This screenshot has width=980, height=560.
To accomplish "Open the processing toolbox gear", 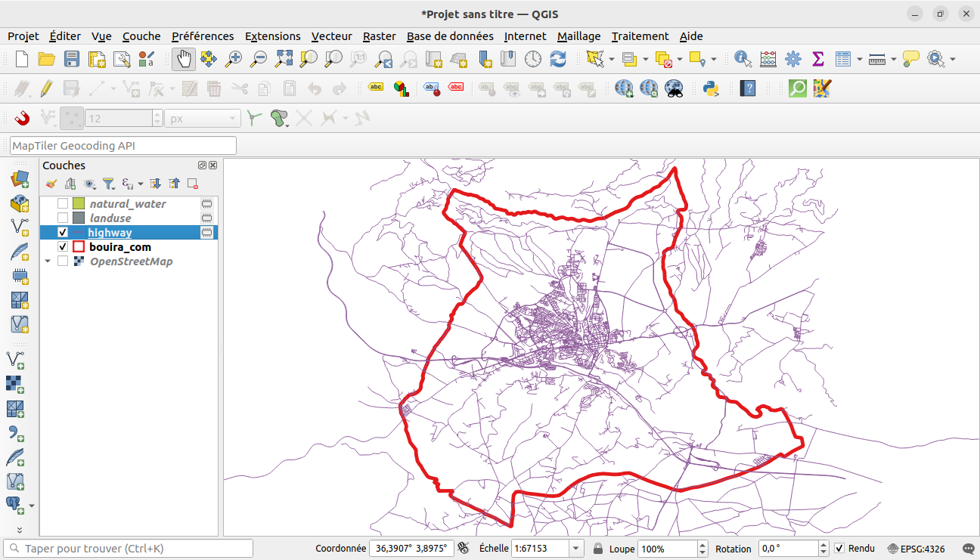I will tap(793, 59).
